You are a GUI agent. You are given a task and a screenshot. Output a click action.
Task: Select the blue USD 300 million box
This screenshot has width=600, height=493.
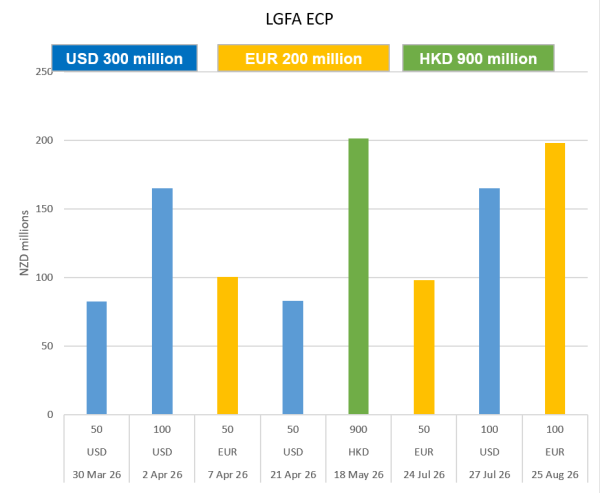click(x=124, y=59)
